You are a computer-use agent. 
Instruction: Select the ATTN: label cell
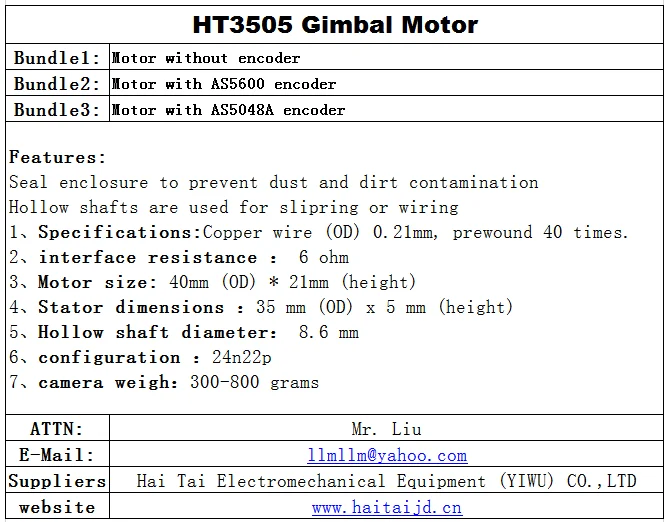point(58,428)
